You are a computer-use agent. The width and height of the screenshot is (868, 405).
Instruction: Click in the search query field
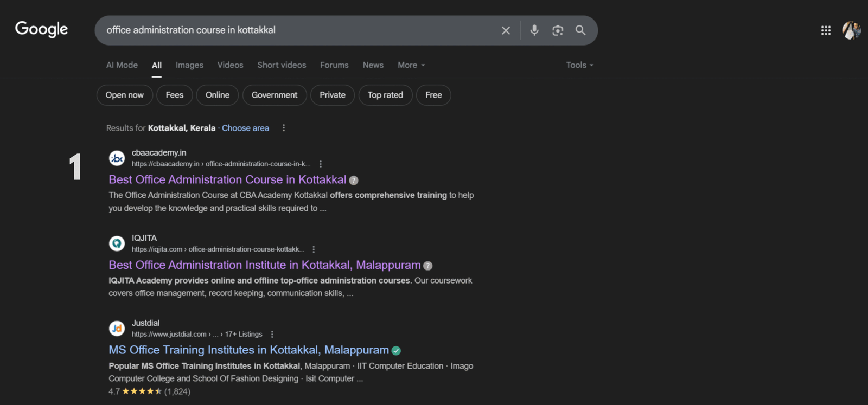click(298, 30)
